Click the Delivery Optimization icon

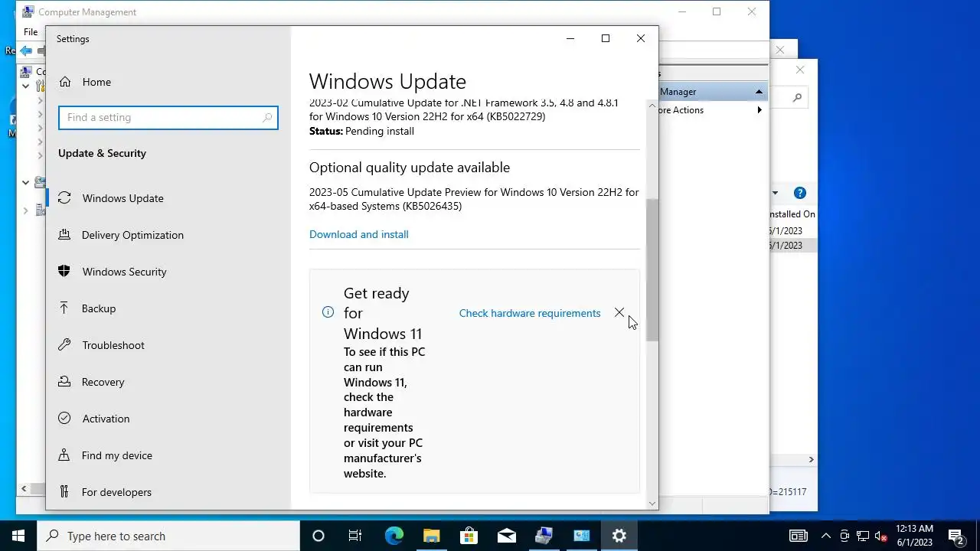point(65,235)
